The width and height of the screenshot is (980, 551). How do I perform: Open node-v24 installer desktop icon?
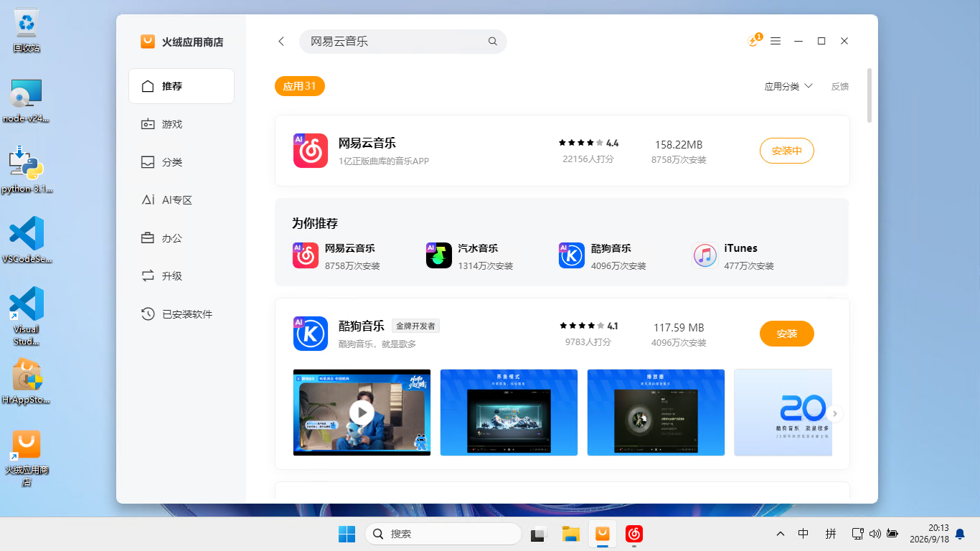pyautogui.click(x=27, y=101)
